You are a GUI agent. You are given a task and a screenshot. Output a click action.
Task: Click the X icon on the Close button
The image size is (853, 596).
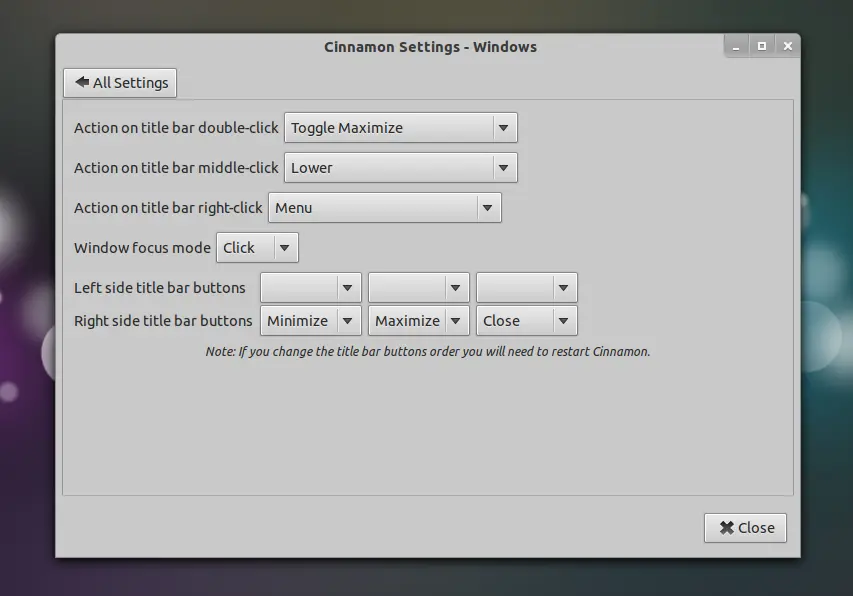(727, 527)
